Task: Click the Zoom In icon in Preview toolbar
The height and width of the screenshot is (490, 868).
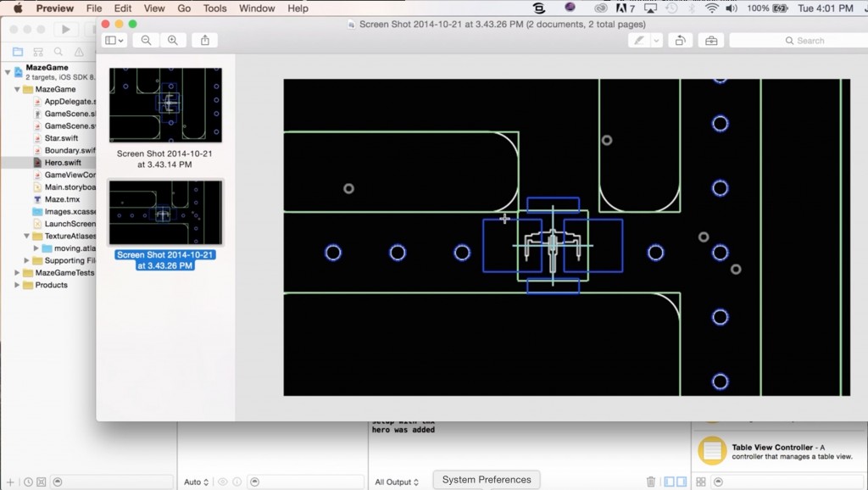Action: point(172,40)
